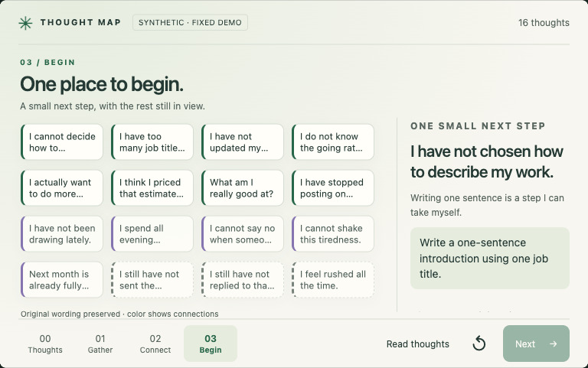Select the 'I cannot say no when someo…' card
This screenshot has width=588, height=368.
pyautogui.click(x=242, y=234)
